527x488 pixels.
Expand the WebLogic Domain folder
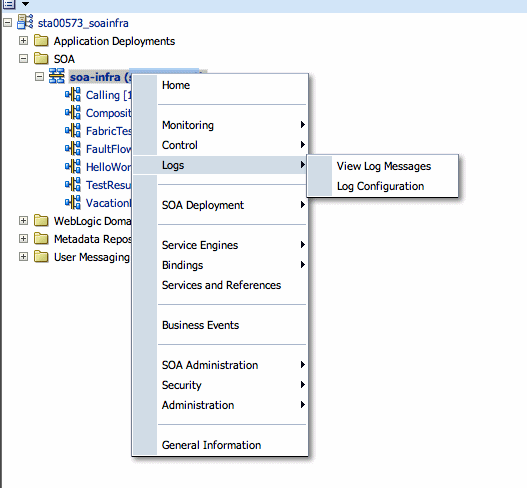23,220
